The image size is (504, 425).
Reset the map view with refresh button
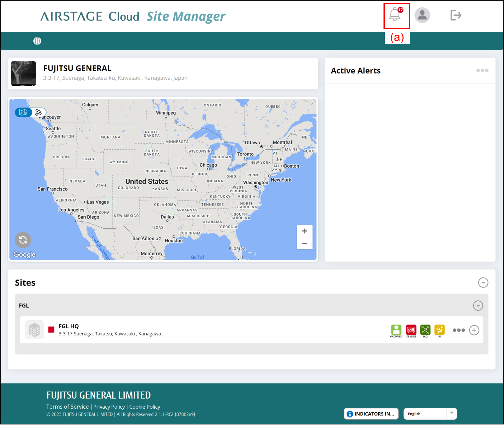tap(23, 240)
